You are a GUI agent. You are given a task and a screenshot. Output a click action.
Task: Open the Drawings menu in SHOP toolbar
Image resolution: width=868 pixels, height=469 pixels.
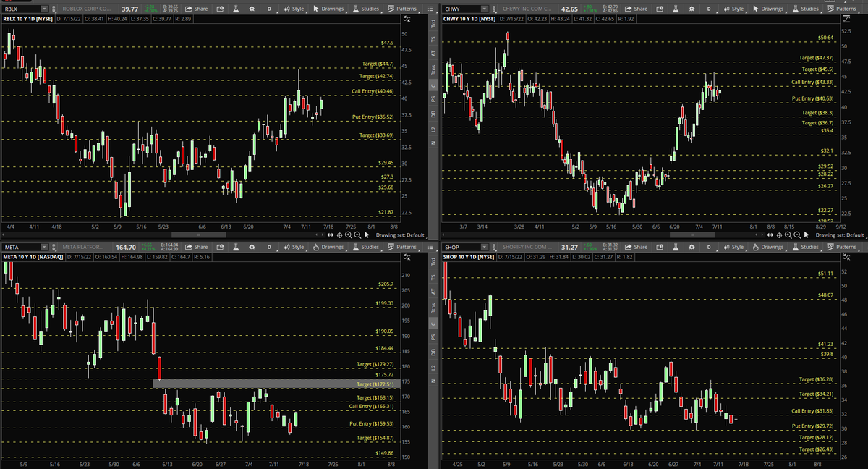tap(767, 247)
